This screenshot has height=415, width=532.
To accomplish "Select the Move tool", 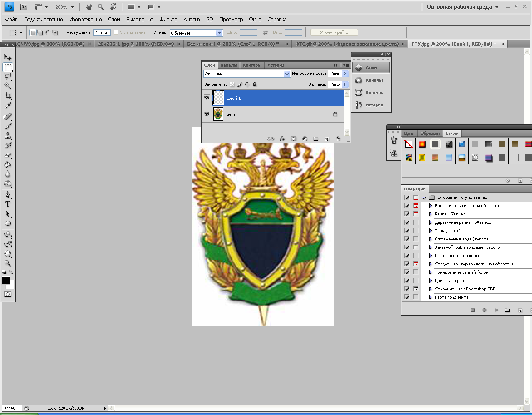I will click(x=8, y=57).
